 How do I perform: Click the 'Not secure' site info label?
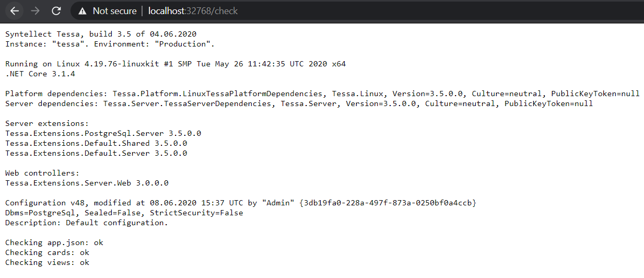pos(114,10)
